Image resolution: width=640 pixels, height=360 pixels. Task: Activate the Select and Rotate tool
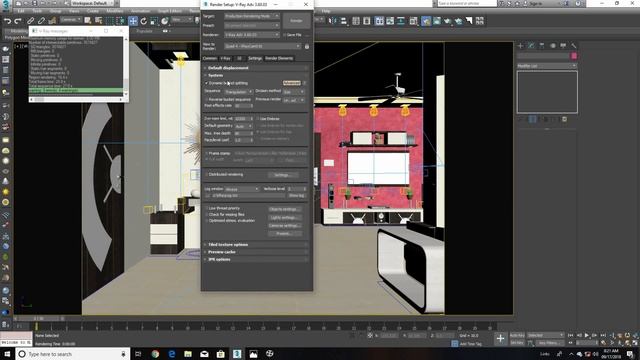144,21
